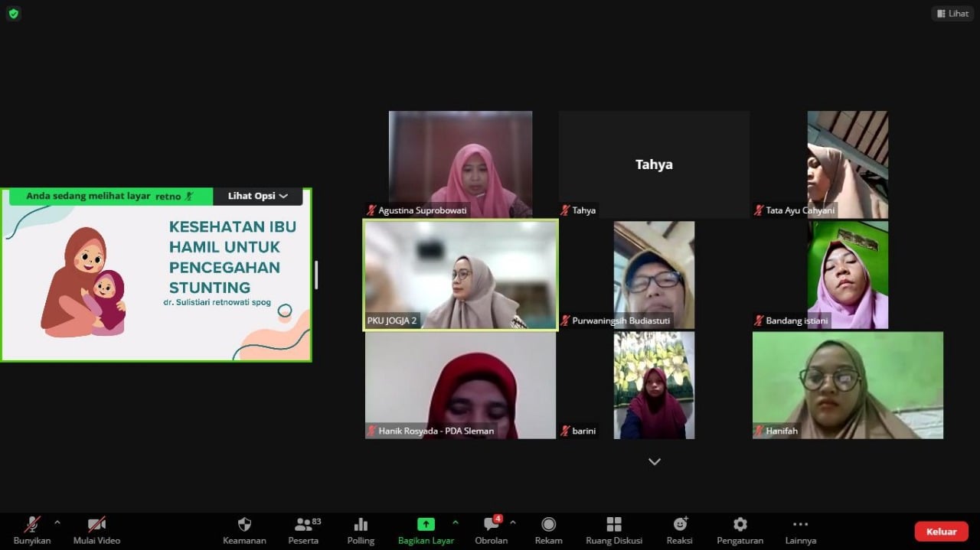Click the green Bagikan Layar icon

426,525
